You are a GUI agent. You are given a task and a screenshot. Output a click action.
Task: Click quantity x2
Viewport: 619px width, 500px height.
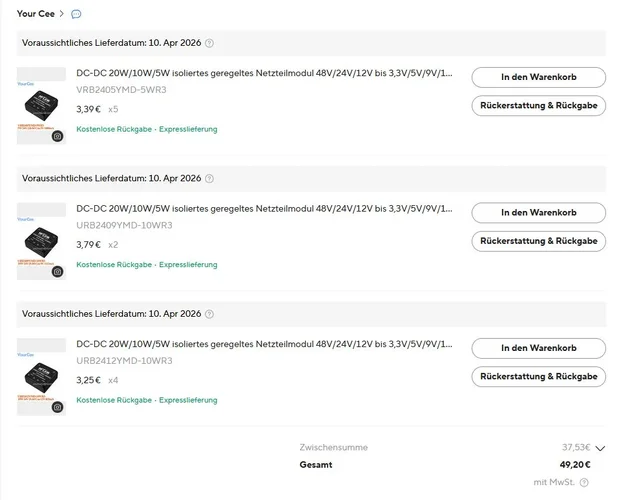click(x=113, y=245)
